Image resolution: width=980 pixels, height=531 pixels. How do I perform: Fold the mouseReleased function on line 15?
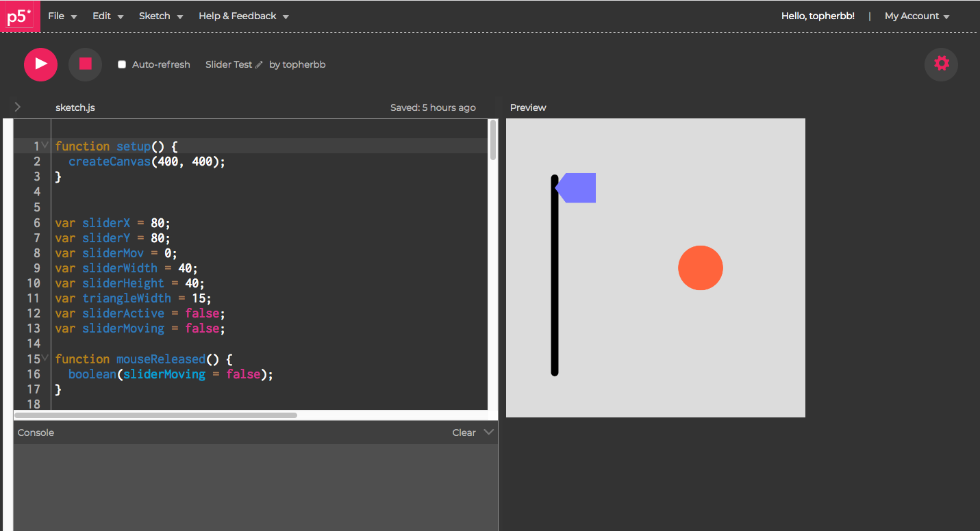(x=45, y=358)
